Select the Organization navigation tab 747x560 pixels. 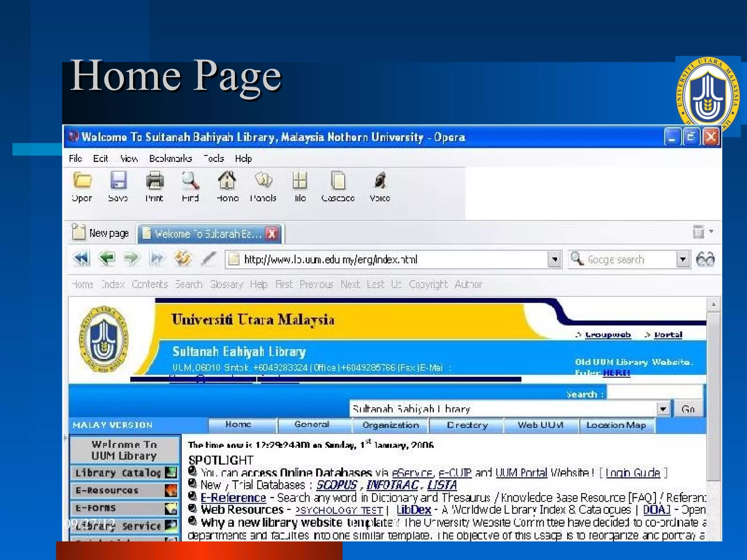(391, 425)
